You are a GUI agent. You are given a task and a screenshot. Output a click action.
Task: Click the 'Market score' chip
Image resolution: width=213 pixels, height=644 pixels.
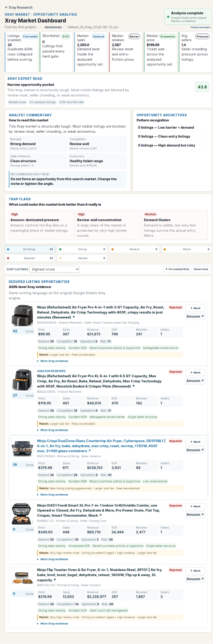(x=17, y=102)
